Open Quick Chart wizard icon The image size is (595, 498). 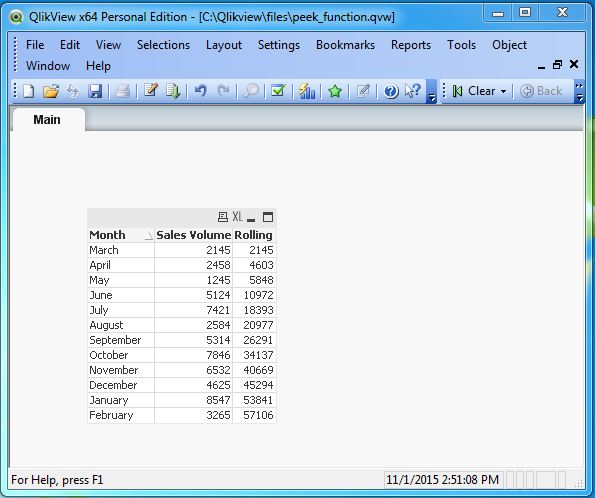coord(307,91)
